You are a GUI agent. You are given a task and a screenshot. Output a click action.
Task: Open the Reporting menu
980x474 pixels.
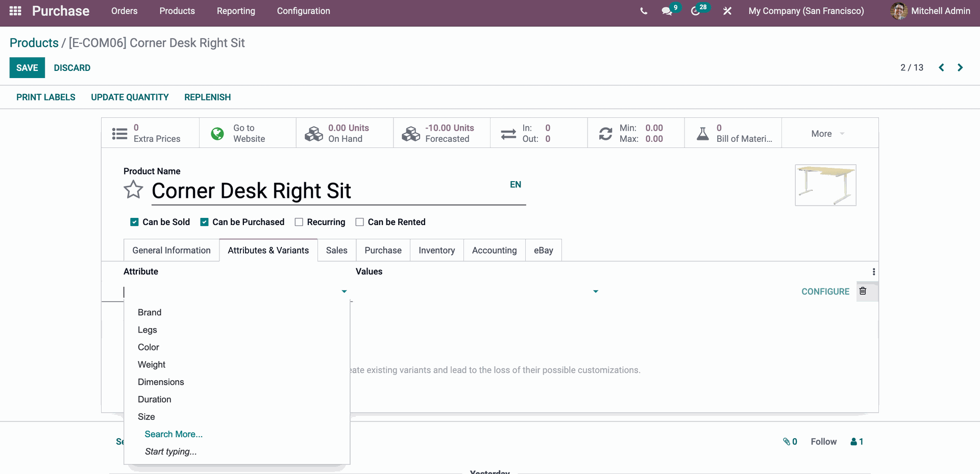[x=236, y=11]
